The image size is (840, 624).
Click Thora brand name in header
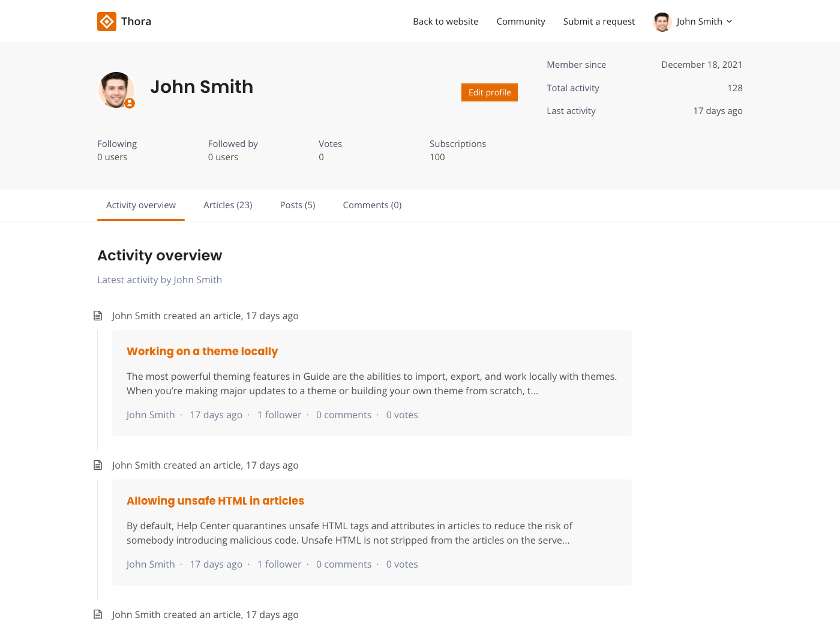click(x=136, y=22)
